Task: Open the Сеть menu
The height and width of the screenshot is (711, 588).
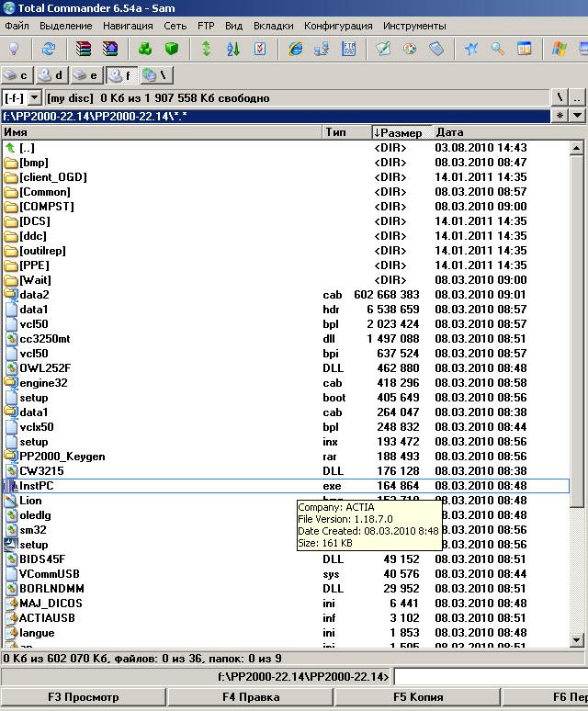Action: pyautogui.click(x=175, y=26)
